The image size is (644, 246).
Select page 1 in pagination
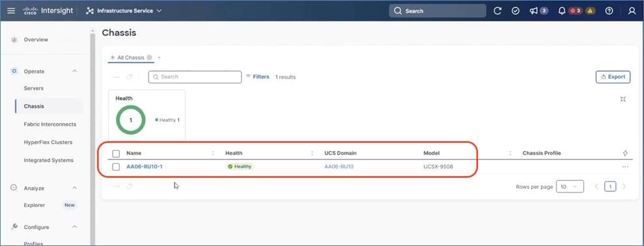pyautogui.click(x=610, y=187)
